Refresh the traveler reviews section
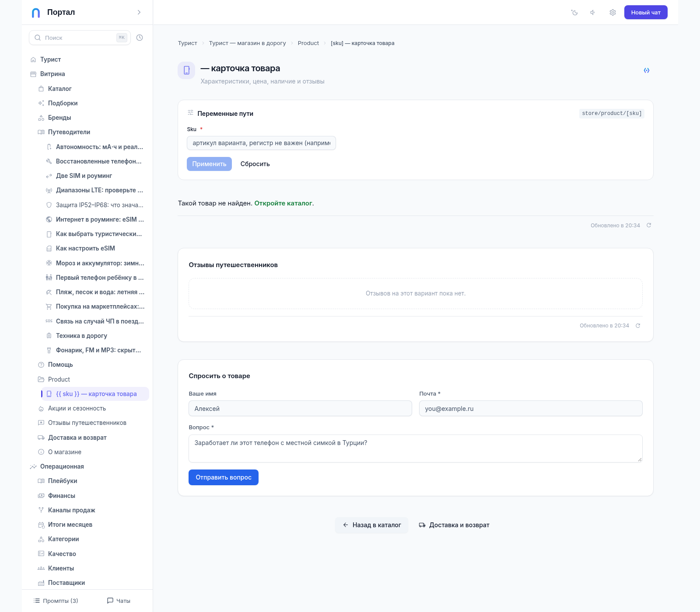 [638, 326]
